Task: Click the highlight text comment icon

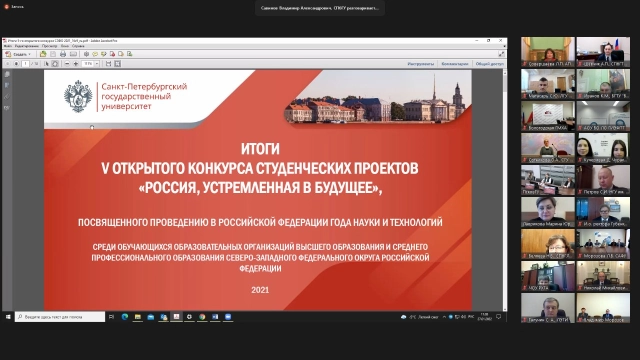Action: (x=104, y=54)
